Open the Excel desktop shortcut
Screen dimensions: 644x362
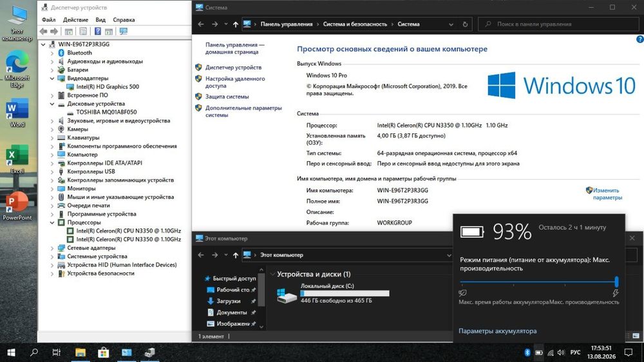17,160
